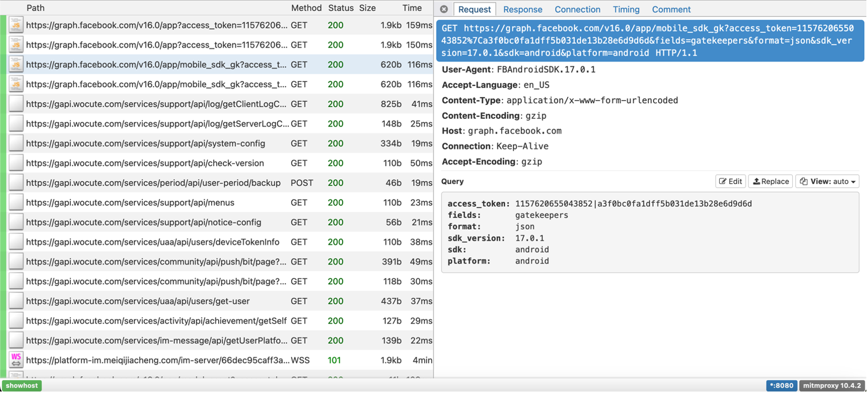Close the flow detail panel
The image size is (868, 393).
[x=444, y=9]
